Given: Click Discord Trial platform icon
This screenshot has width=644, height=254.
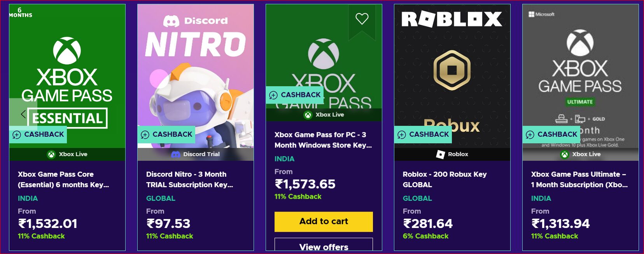Looking at the screenshot, I should (x=176, y=154).
